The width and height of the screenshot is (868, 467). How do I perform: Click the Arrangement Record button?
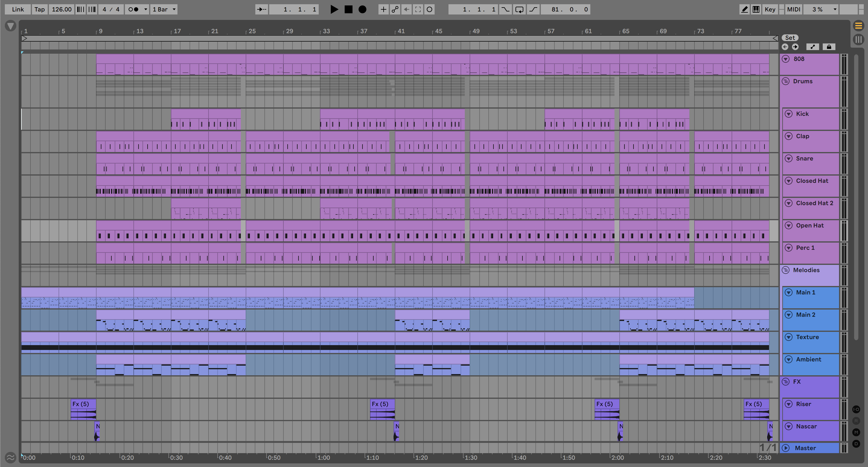(x=362, y=9)
